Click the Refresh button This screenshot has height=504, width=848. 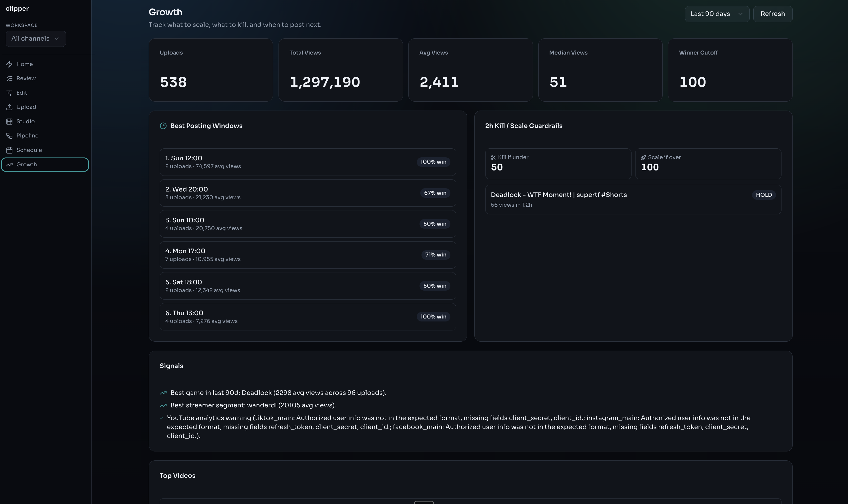(x=773, y=14)
